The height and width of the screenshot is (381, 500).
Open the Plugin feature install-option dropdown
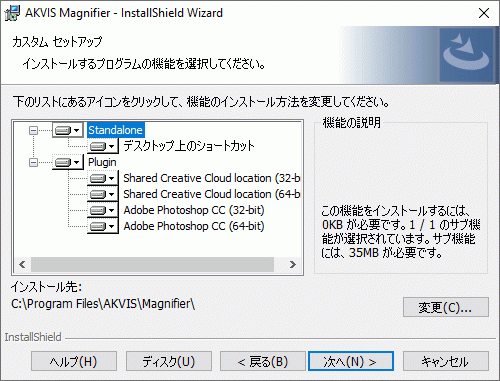[68, 162]
